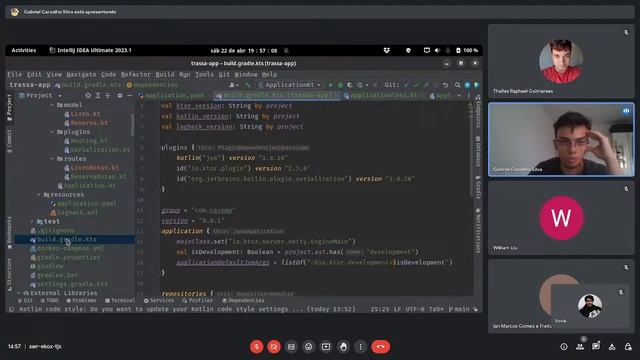640x360 pixels.
Task: Click Activities in the GNOME top bar
Action: pyautogui.click(x=24, y=50)
